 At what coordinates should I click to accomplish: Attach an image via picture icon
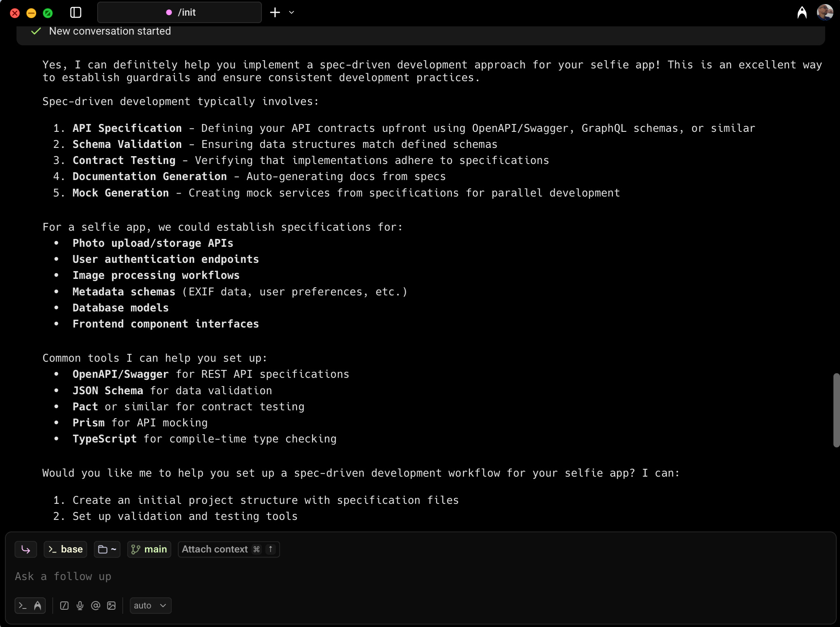click(x=111, y=606)
